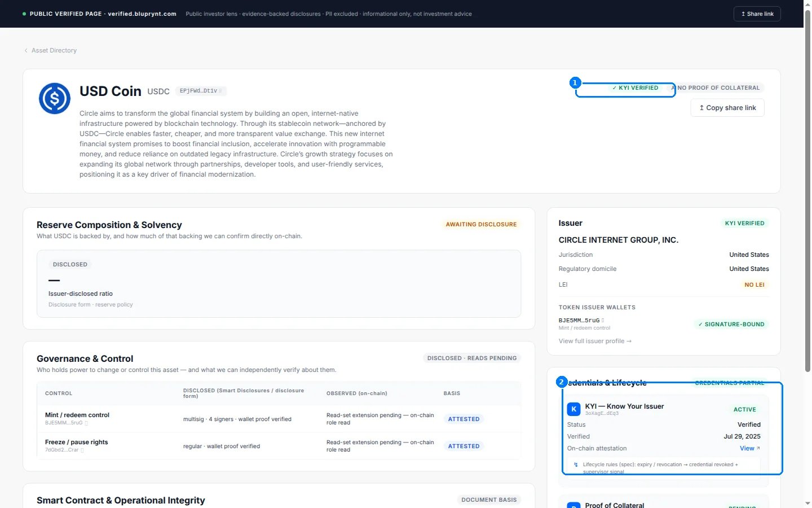Copy the BJE5MM…5ruG issuer wallet address
The image size is (812, 508).
(603, 320)
